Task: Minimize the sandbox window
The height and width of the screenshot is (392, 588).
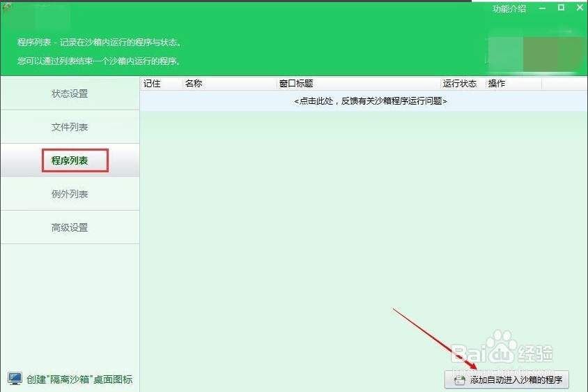Action: 542,8
